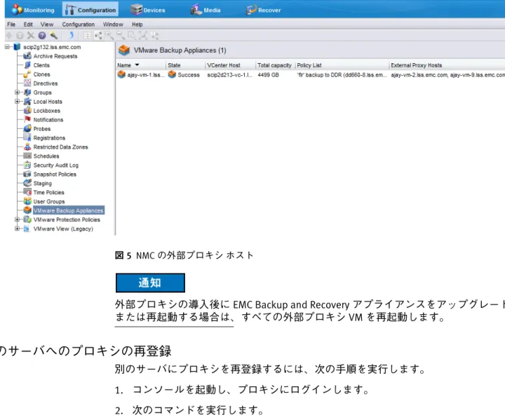This screenshot has width=505, height=420.
Task: Click the delete X toolbar icon
Action: click(x=31, y=36)
